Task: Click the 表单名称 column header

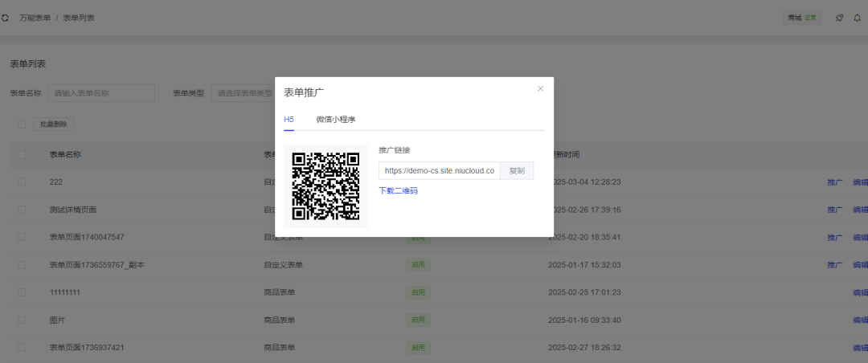Action: click(x=65, y=154)
